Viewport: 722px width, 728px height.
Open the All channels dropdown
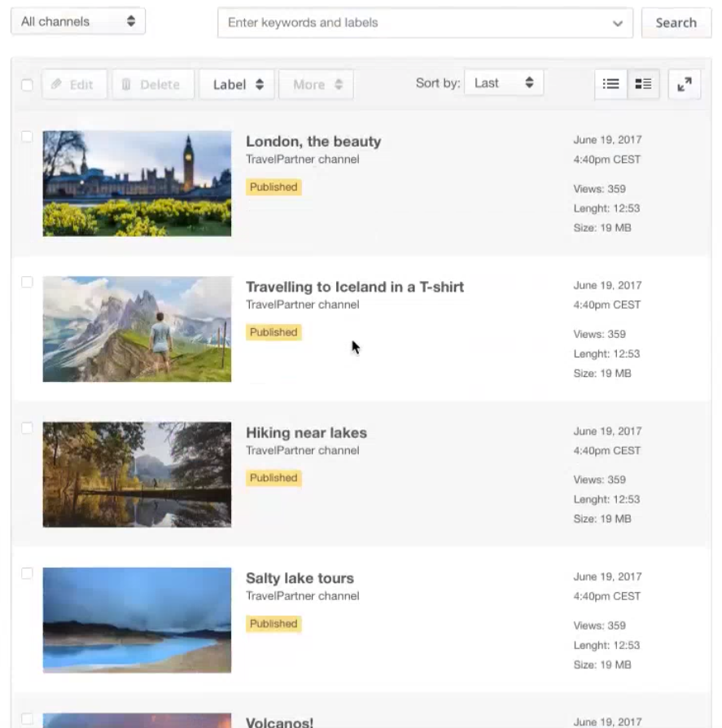tap(78, 21)
